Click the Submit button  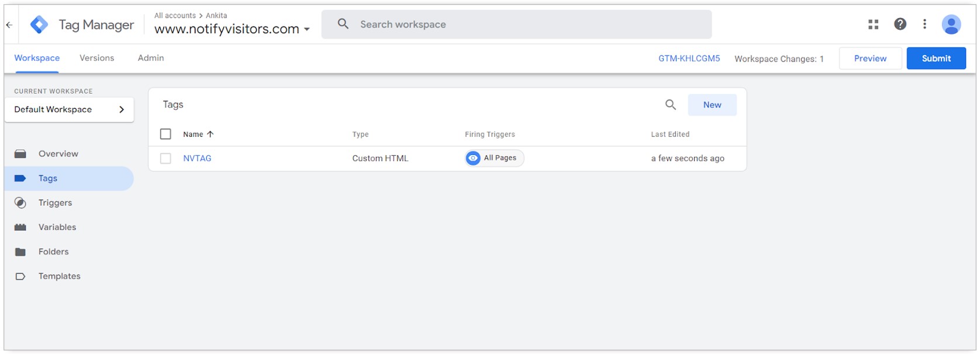click(x=936, y=59)
